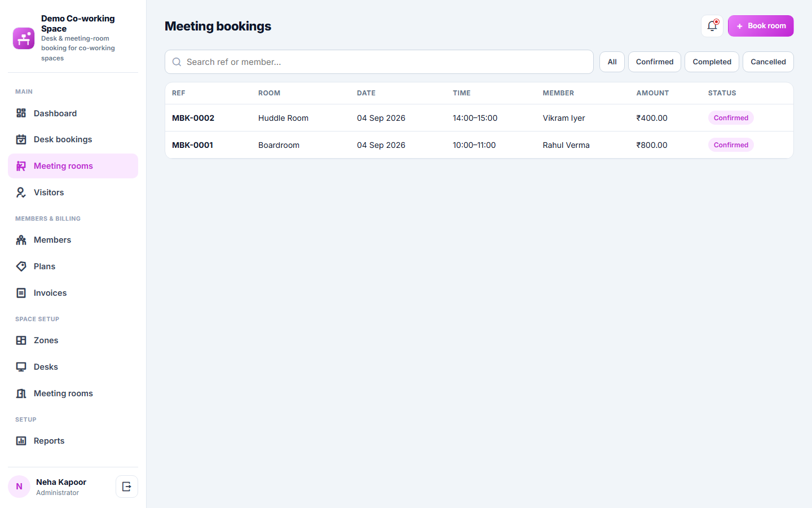Click the Meeting rooms door icon under Space Setup
Viewport: 812px width, 508px height.
[x=21, y=393]
